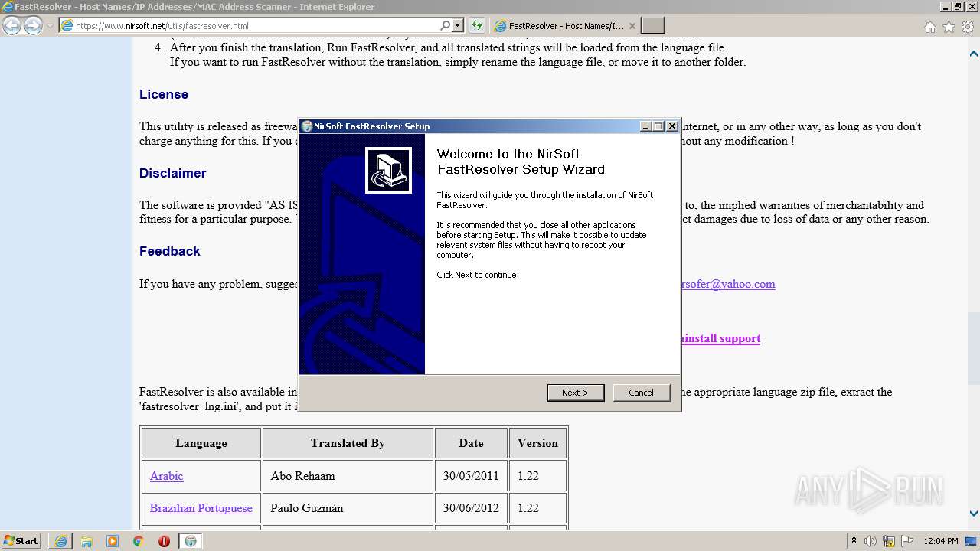Screen dimensions: 980x551
Task: Click the Paulo Guzmán table cell
Action: click(348, 508)
